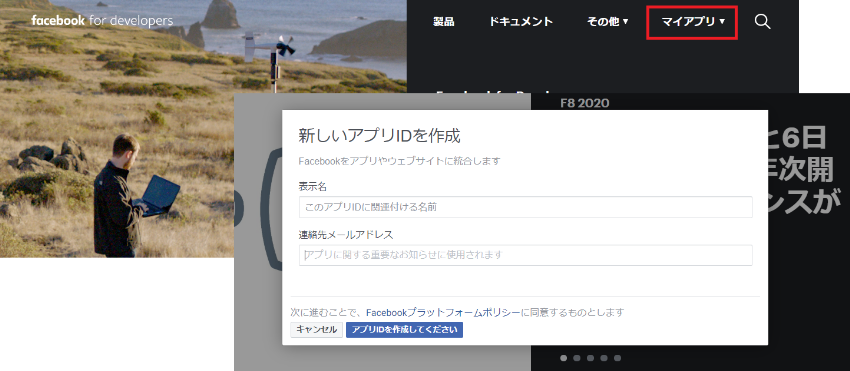Click the Facebookをアプリやウェブサイトに統合します text
Screen dimensions: 850x371
[x=400, y=161]
